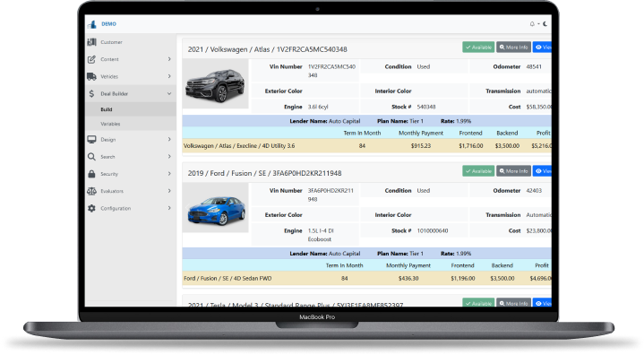Click More Info for Tesla Model 3
644x355 pixels.
(513, 302)
